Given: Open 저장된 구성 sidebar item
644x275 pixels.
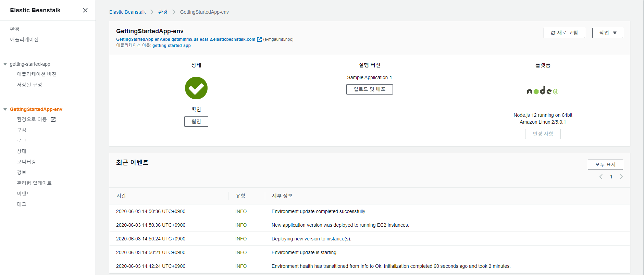Looking at the screenshot, I should [29, 85].
